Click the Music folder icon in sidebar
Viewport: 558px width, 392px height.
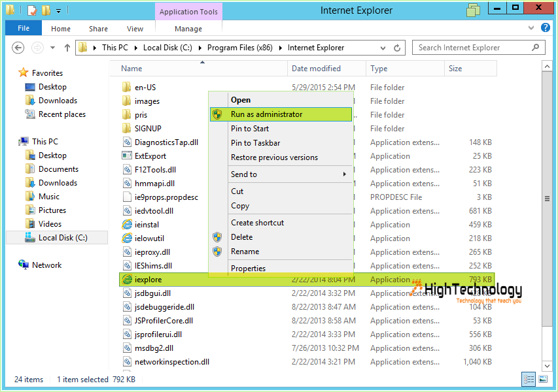30,196
